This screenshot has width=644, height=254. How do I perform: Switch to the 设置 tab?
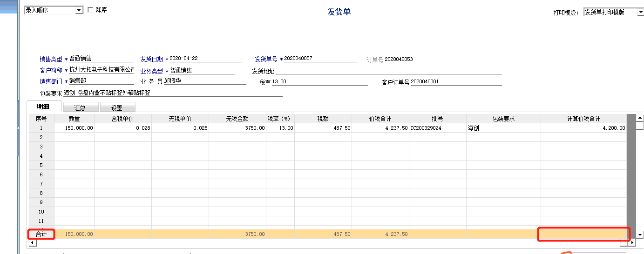(117, 107)
